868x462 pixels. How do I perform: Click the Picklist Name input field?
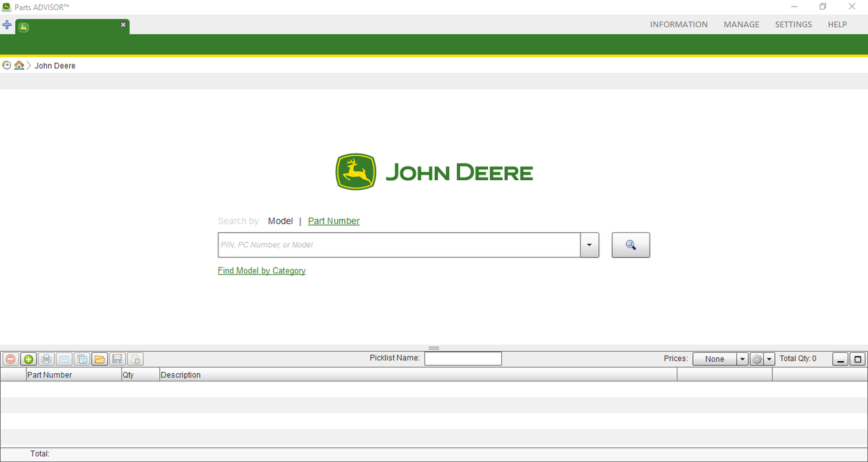[x=463, y=358]
